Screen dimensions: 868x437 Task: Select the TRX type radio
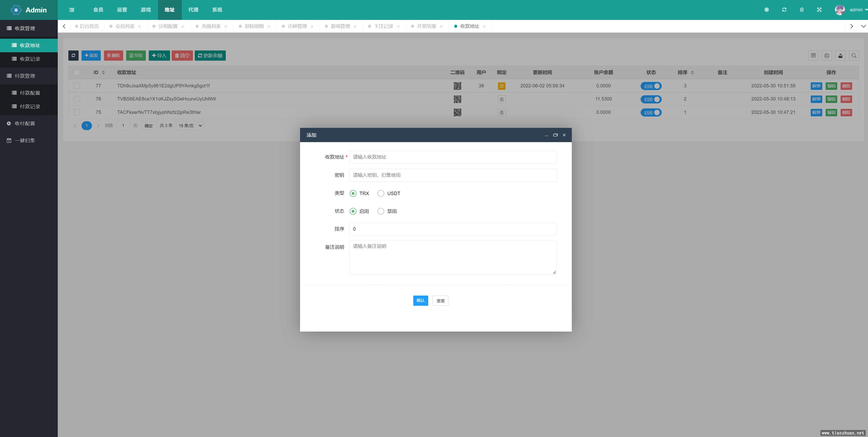pyautogui.click(x=353, y=193)
